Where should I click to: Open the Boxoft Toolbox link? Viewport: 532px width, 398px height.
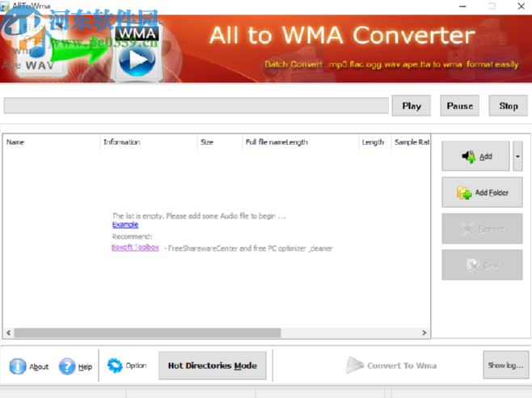pyautogui.click(x=135, y=248)
